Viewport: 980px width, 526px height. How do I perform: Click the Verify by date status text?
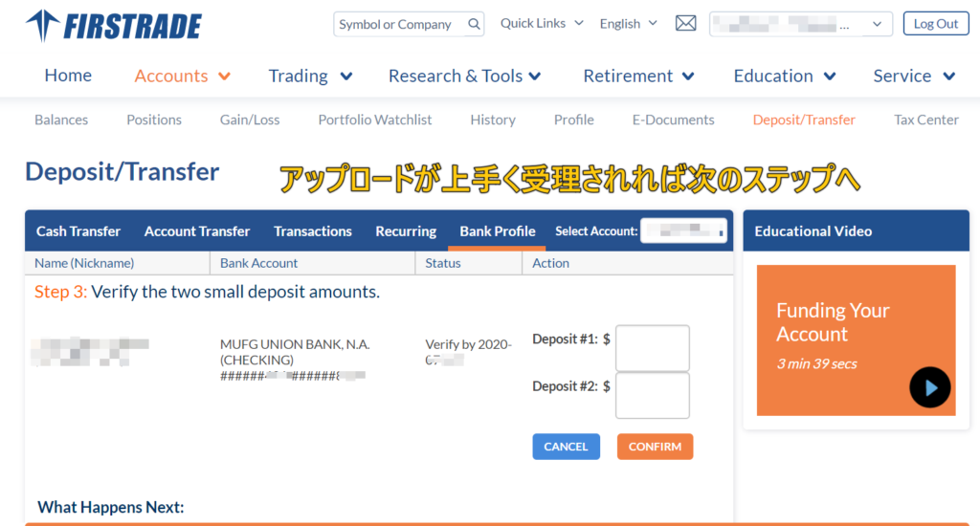coord(468,352)
